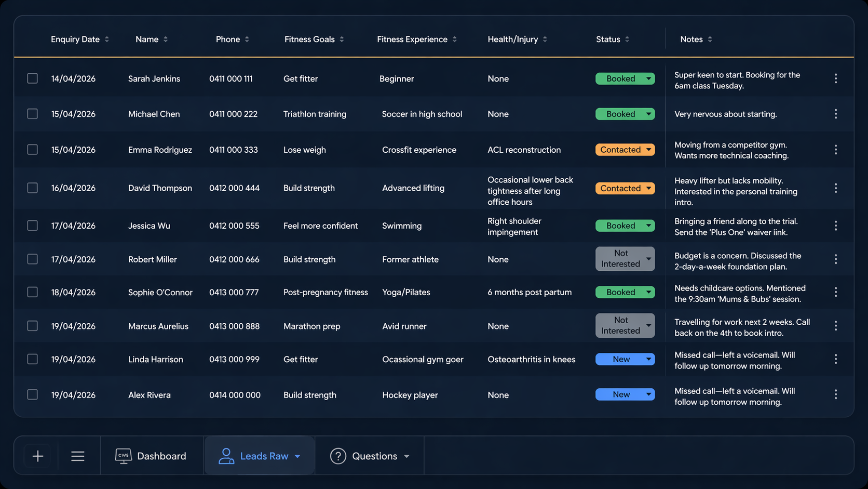This screenshot has width=868, height=489.
Task: Change New status for Linda Harrison
Action: (x=625, y=359)
